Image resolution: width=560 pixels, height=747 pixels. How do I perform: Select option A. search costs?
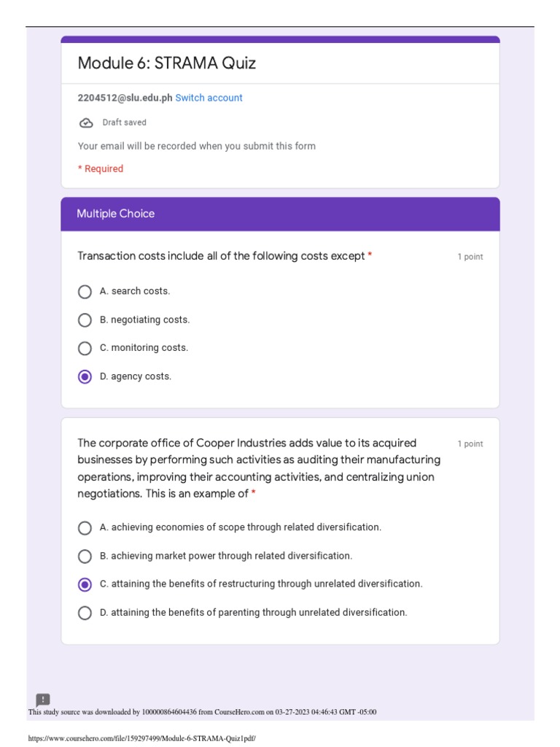pyautogui.click(x=85, y=292)
